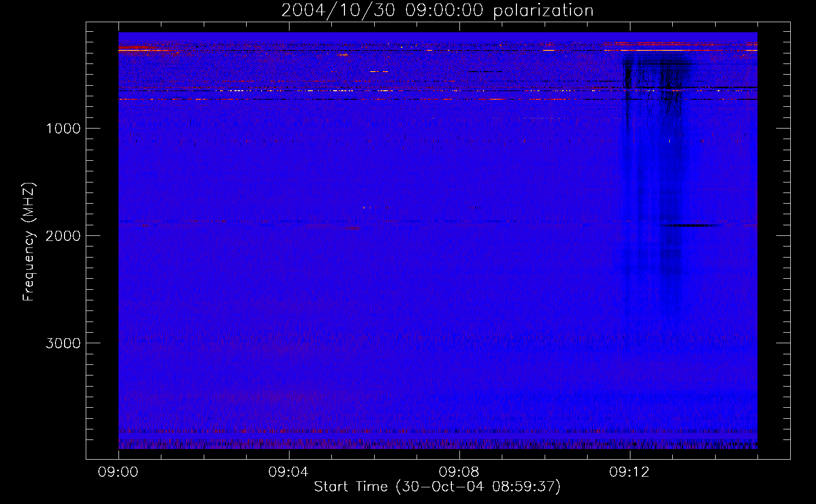
Task: Click the '09:04' time axis label
Action: pos(288,472)
